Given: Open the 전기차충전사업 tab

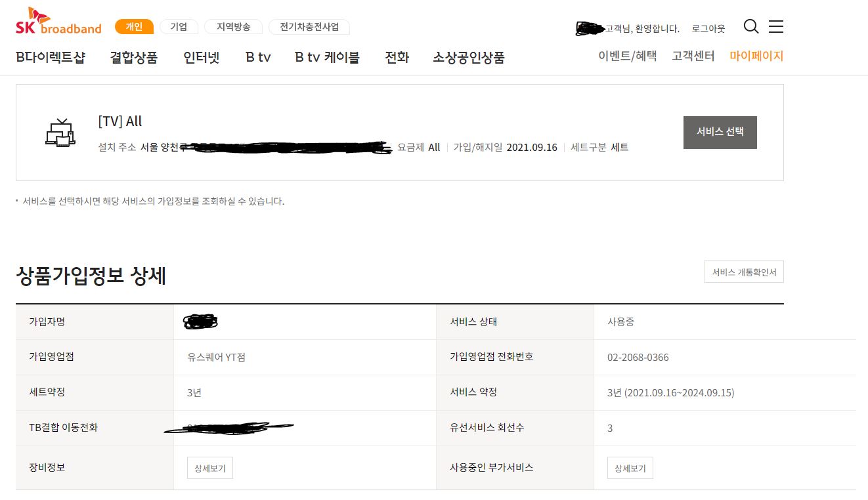Looking at the screenshot, I should click(309, 27).
